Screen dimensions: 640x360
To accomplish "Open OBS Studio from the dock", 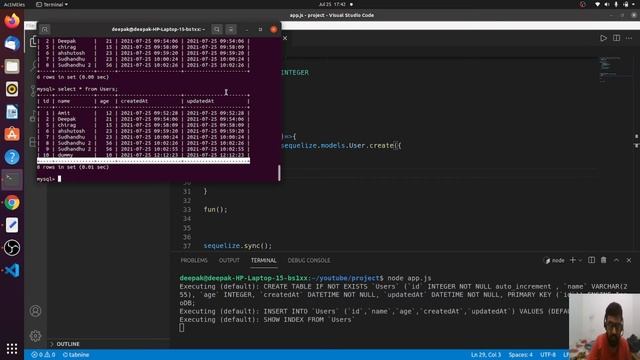I will pyautogui.click(x=12, y=248).
